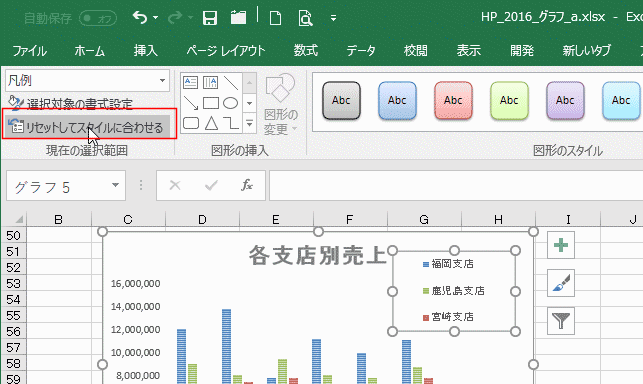Click inside the formula bar field
643x384 pixels.
pyautogui.click(x=455, y=185)
